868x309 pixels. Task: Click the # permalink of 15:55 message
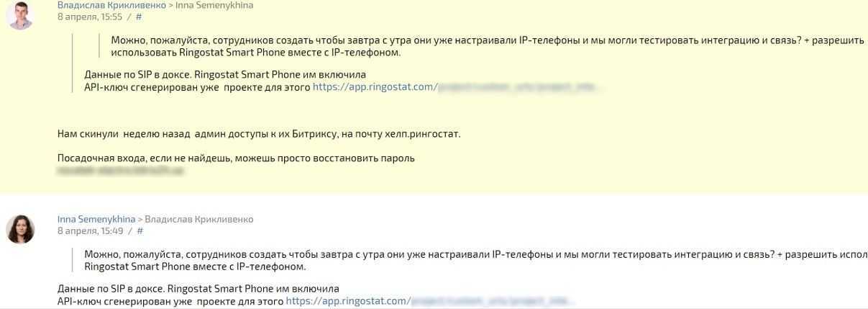tap(139, 17)
